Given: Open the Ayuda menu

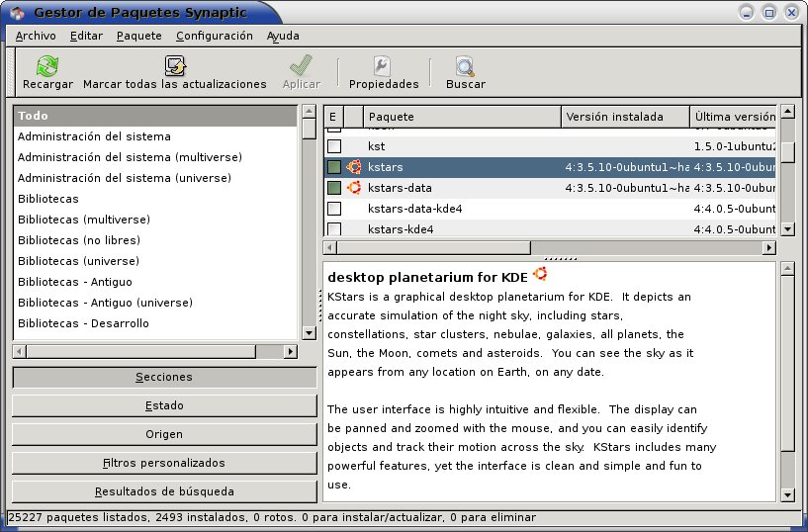Looking at the screenshot, I should pos(283,36).
